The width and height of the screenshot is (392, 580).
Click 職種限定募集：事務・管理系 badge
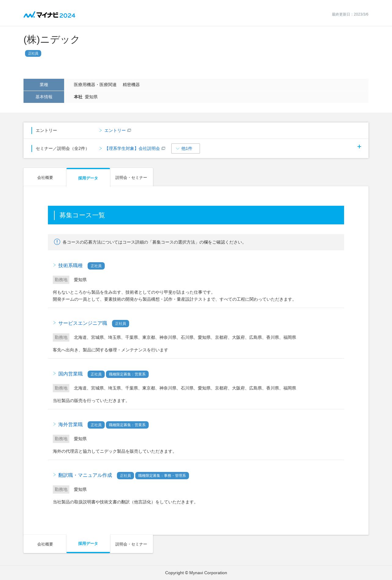point(162,476)
